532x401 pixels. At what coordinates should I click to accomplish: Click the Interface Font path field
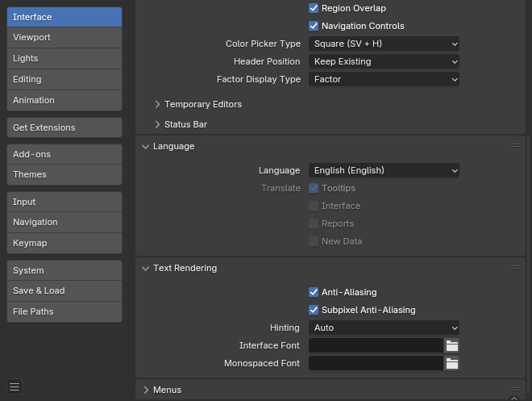pos(376,345)
